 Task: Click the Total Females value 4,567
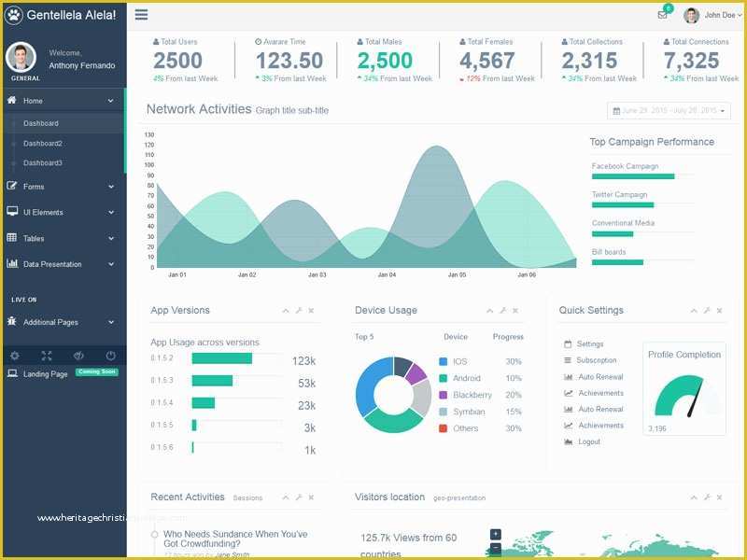pyautogui.click(x=486, y=61)
